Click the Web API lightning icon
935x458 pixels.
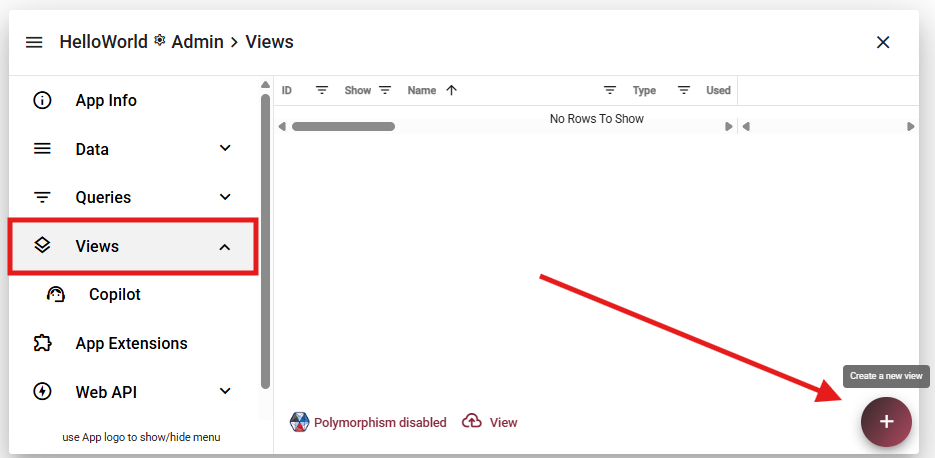click(x=42, y=391)
